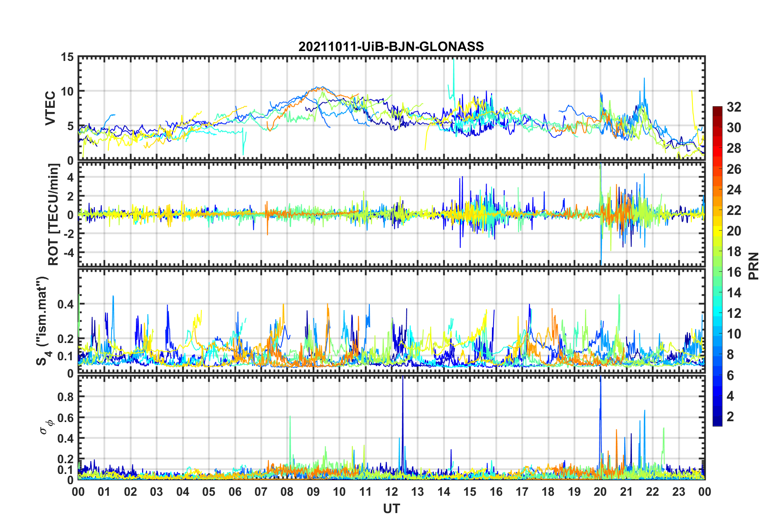Screen dimensions: 783x532
Task: Select the "VTEC" y-axis label
Action: point(50,108)
